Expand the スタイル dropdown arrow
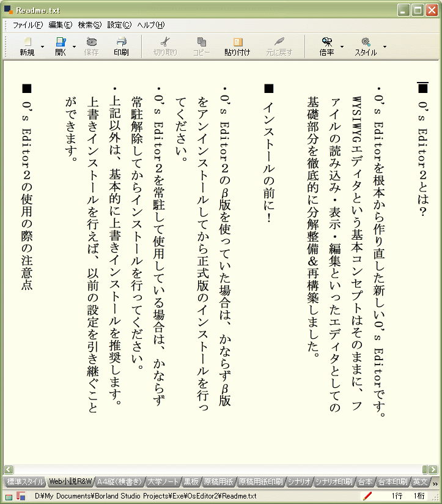442x504 pixels. 385,46
